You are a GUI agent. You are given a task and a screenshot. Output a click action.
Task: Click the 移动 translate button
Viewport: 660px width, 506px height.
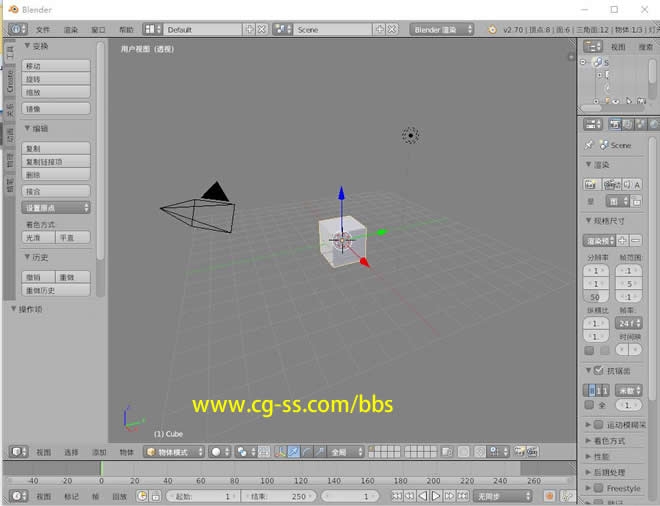pyautogui.click(x=57, y=66)
